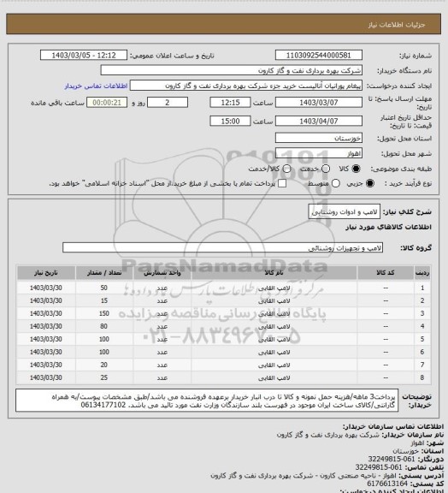Click the buyer notes description box
Image resolution: width=448 pixels, height=493 pixels.
[x=207, y=401]
